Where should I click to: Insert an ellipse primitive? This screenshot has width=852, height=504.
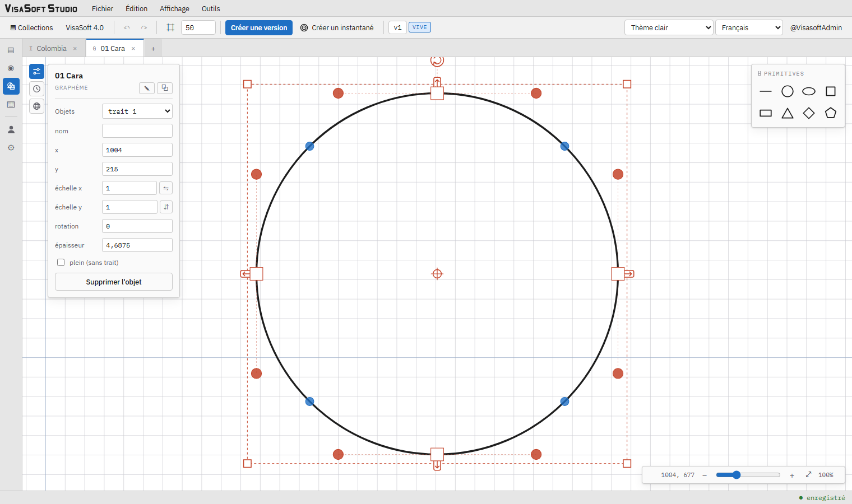(x=809, y=91)
